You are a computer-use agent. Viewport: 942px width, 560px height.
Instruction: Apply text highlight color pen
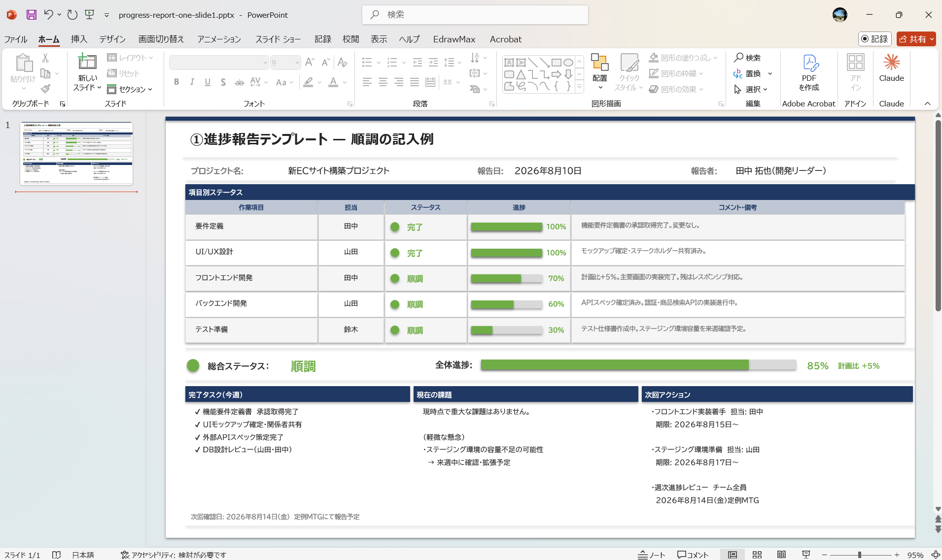[x=308, y=82]
